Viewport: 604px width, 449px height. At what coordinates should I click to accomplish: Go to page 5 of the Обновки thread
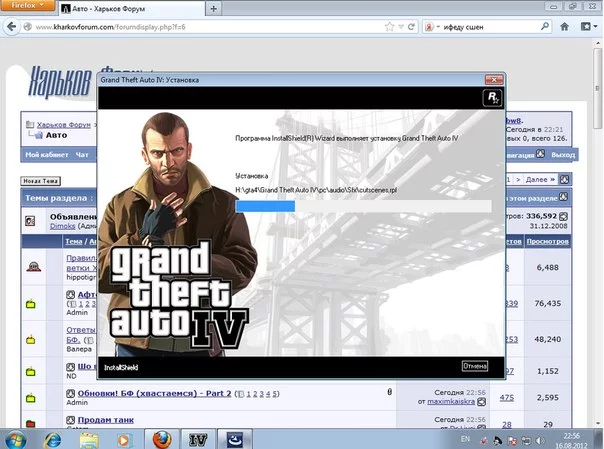pos(275,394)
